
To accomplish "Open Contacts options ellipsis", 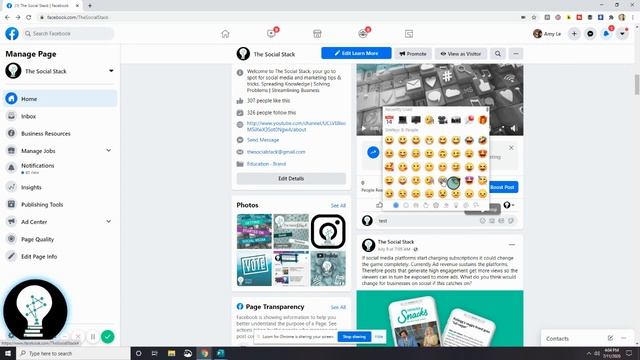I will pos(624,338).
